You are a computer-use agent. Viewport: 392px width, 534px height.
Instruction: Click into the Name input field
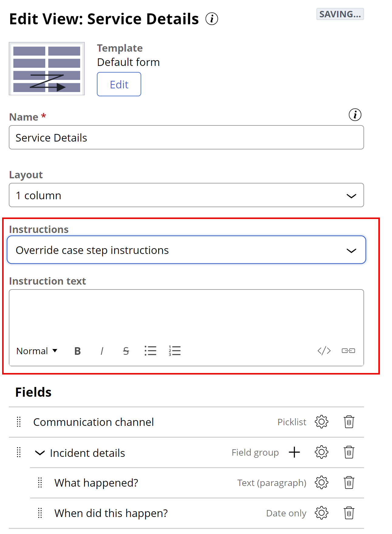[x=186, y=138]
